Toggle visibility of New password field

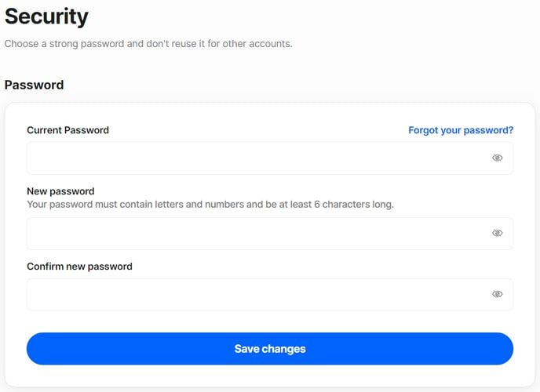(497, 233)
